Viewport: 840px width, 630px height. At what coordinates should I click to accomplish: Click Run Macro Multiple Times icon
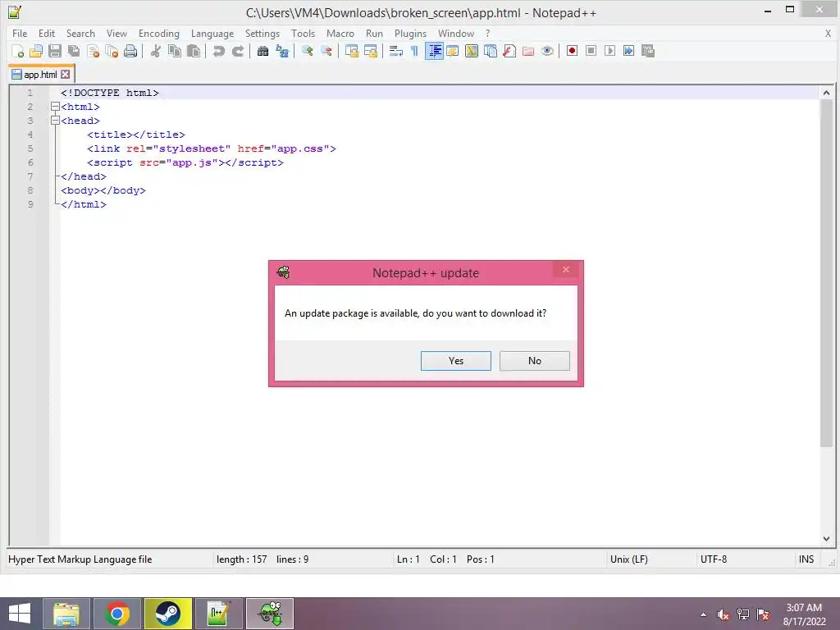[x=628, y=51]
